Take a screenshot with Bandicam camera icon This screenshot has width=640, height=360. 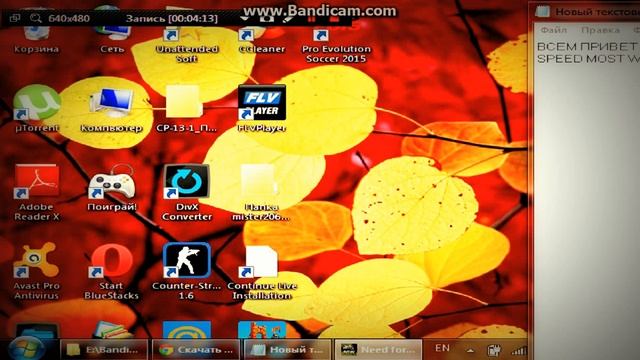click(x=266, y=19)
